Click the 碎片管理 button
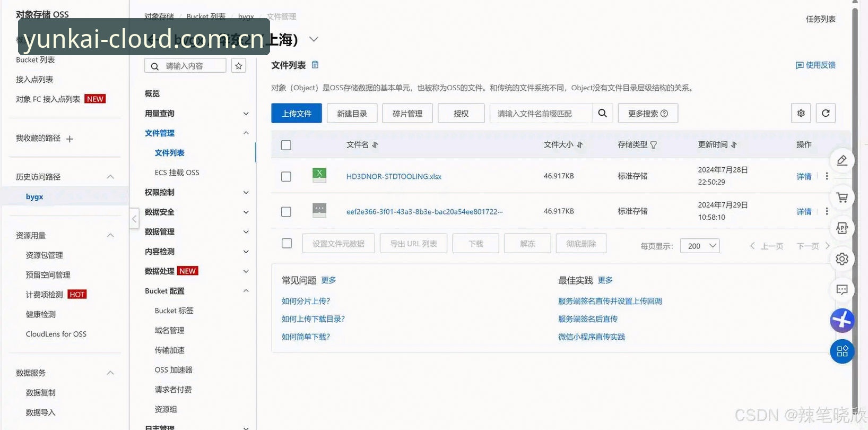The image size is (868, 430). pyautogui.click(x=407, y=113)
